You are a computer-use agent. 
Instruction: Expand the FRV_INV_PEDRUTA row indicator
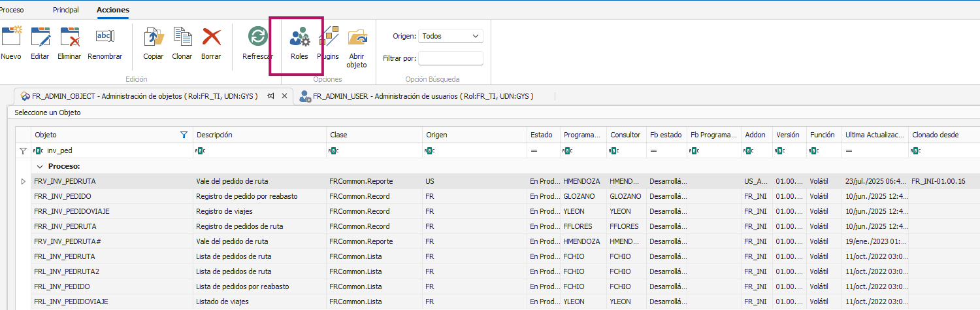[x=24, y=181]
